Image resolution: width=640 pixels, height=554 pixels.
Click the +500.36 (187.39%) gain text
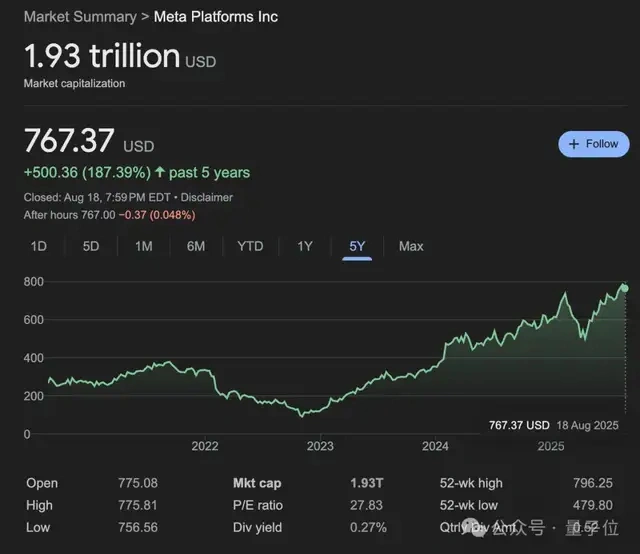coord(87,173)
